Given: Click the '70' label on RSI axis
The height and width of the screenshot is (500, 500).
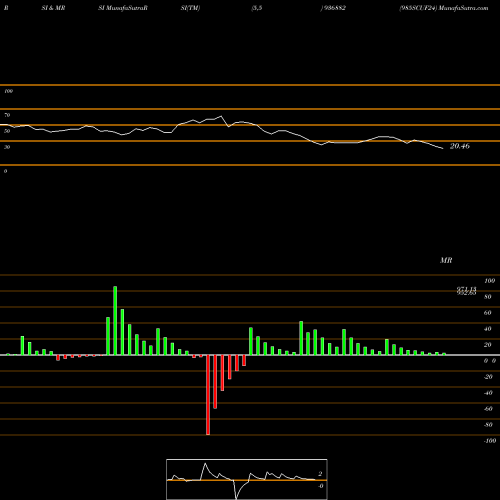Looking at the screenshot, I should coord(7,115).
